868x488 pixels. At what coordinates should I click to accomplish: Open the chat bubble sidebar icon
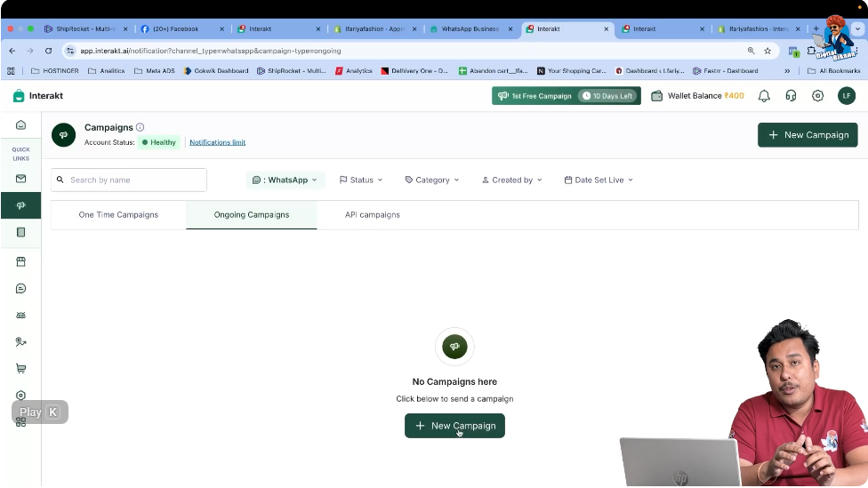pos(20,289)
